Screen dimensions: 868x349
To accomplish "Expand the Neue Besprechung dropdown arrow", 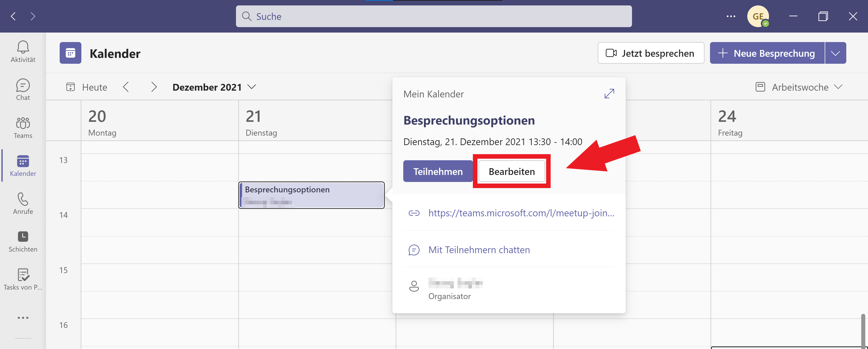I will (835, 53).
